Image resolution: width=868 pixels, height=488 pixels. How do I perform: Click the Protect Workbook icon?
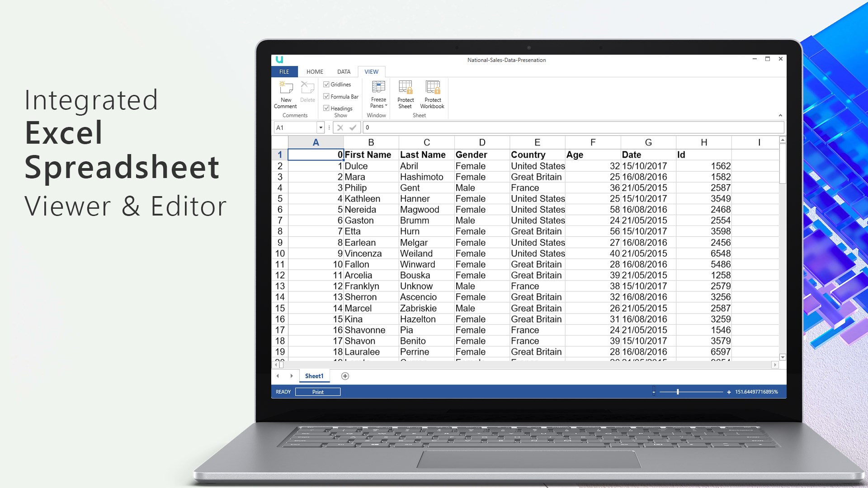click(433, 87)
